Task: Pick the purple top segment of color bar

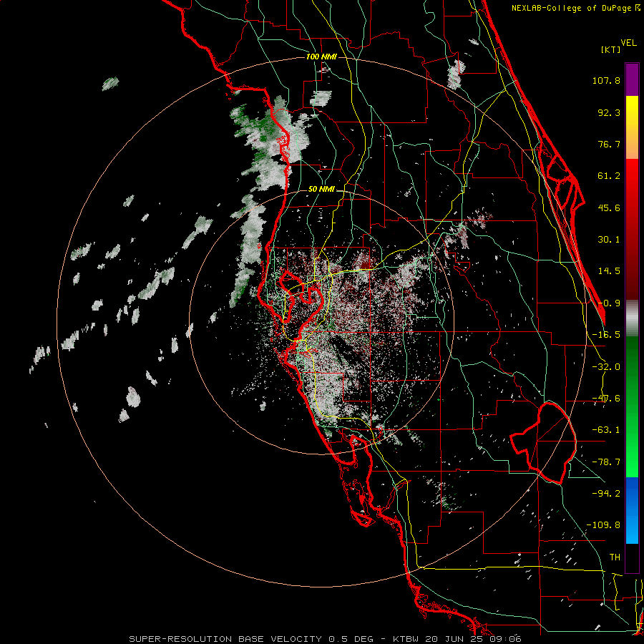Action: (x=632, y=79)
